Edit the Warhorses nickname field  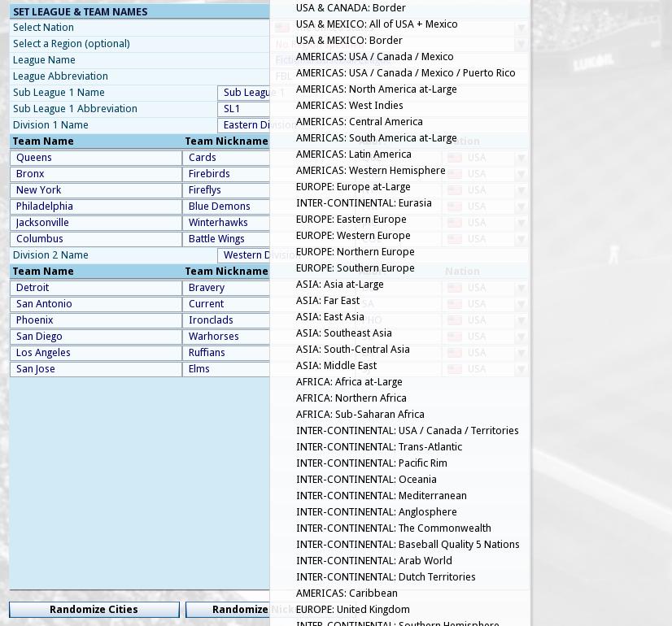[226, 337]
